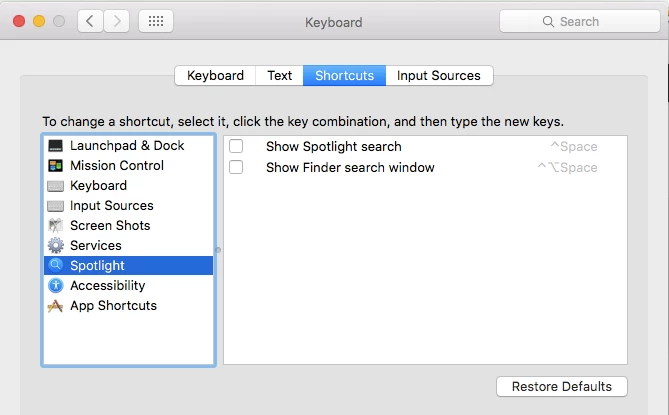Click the Keyboard category icon
669x415 pixels.
tap(56, 186)
